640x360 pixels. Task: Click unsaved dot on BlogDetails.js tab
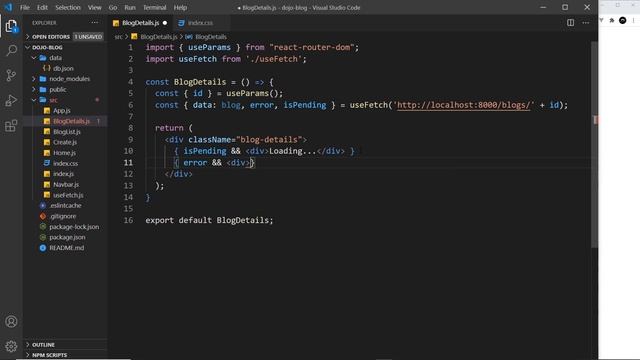[x=165, y=23]
